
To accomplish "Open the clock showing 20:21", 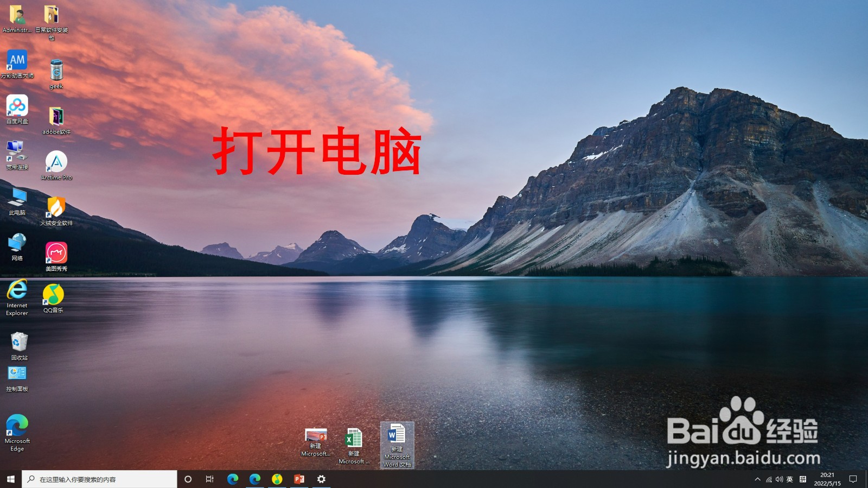I will pos(827,479).
